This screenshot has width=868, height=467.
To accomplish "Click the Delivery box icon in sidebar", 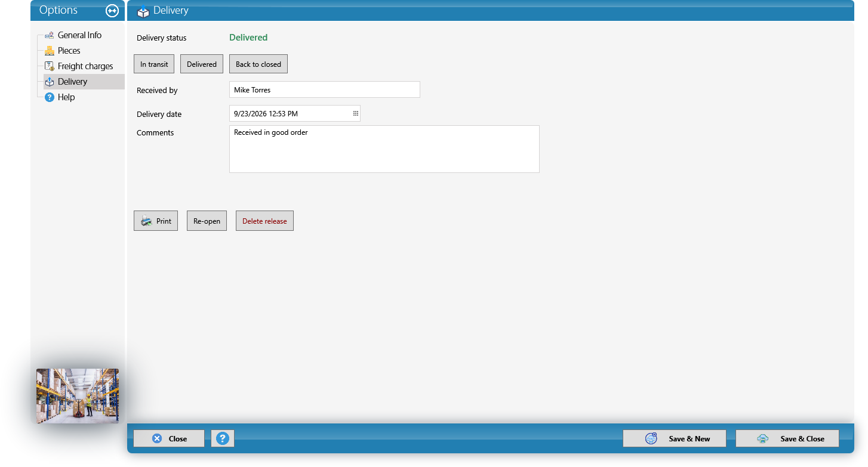I will [50, 82].
